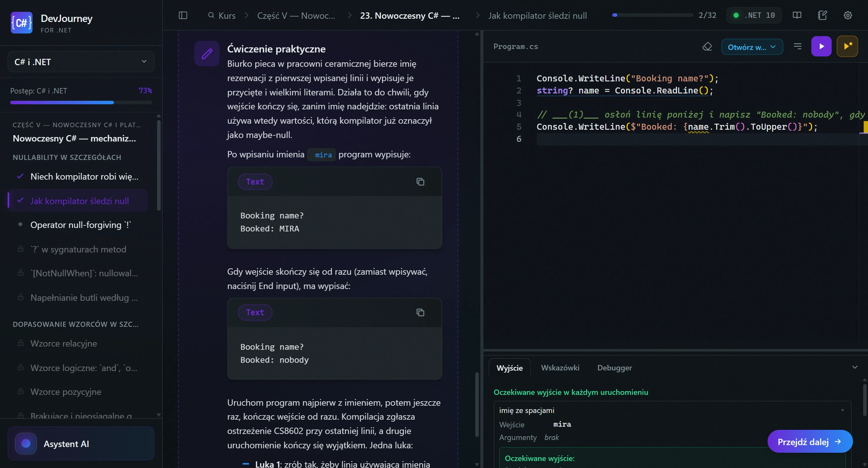Open the editor lines menu icon
This screenshot has width=868, height=468.
[x=797, y=46]
